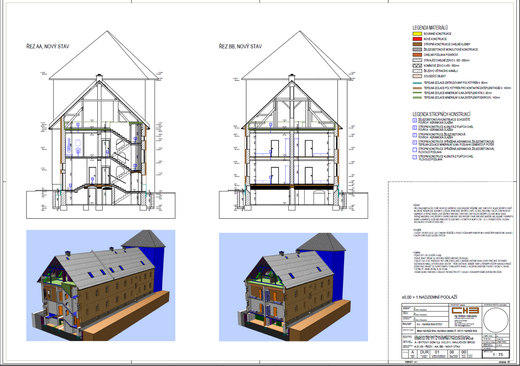Click the "ŘEZ BB, NOVÝ STAV" heading
This screenshot has width=520, height=366.
coord(240,46)
